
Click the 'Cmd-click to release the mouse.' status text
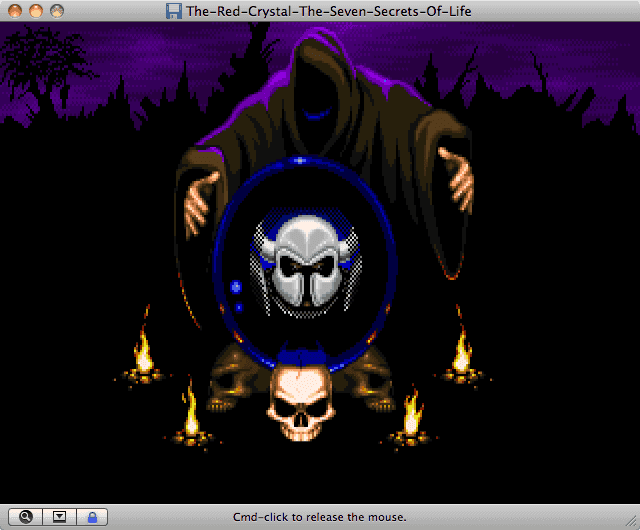320,517
